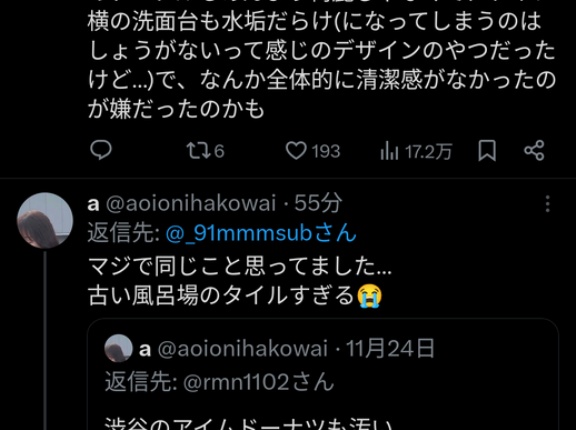The image size is (576, 430).
Task: Open the small avatar inside the quoted tweet
Action: (118, 348)
